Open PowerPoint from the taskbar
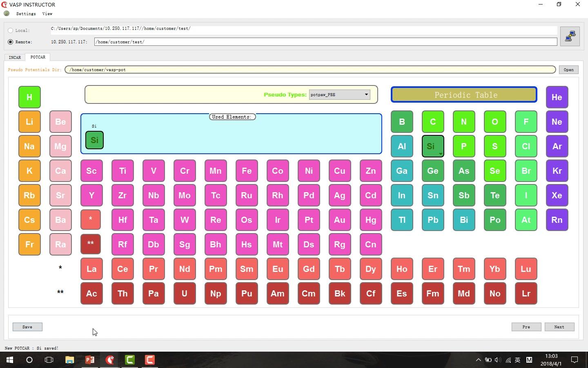The image size is (588, 368). 90,360
